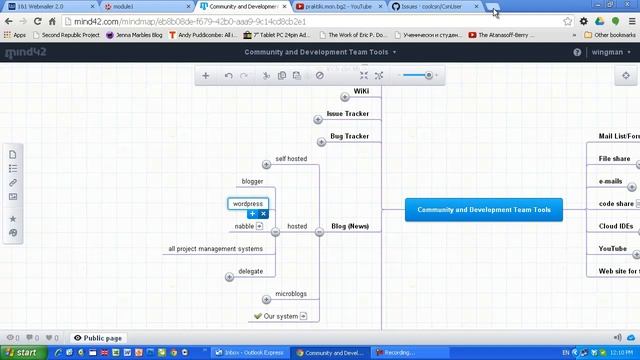Collapse all nodes using toolbar icon
The width and height of the screenshot is (640, 360).
tap(364, 76)
